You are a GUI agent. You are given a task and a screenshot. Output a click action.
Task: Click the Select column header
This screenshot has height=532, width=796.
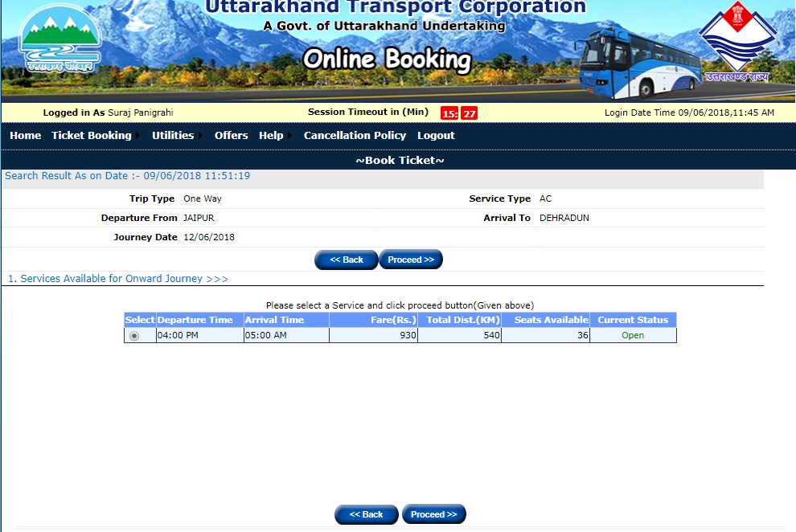pyautogui.click(x=140, y=320)
